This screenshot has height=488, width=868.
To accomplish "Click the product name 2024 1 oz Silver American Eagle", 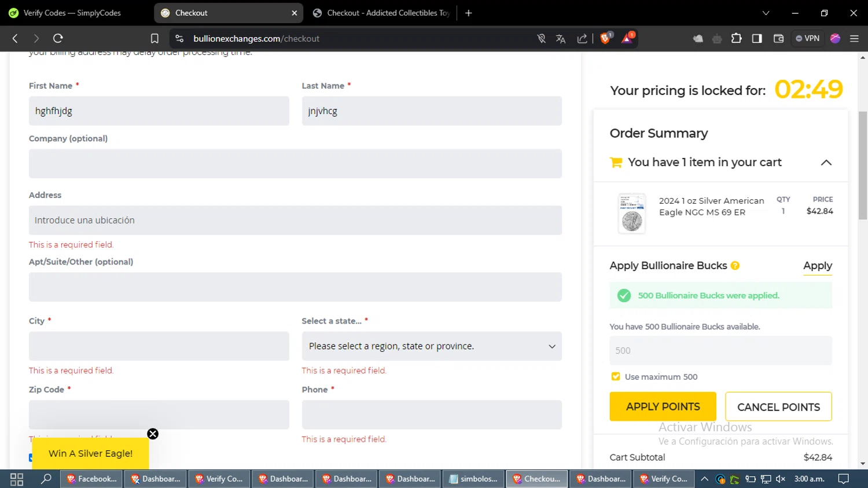I will (x=711, y=207).
